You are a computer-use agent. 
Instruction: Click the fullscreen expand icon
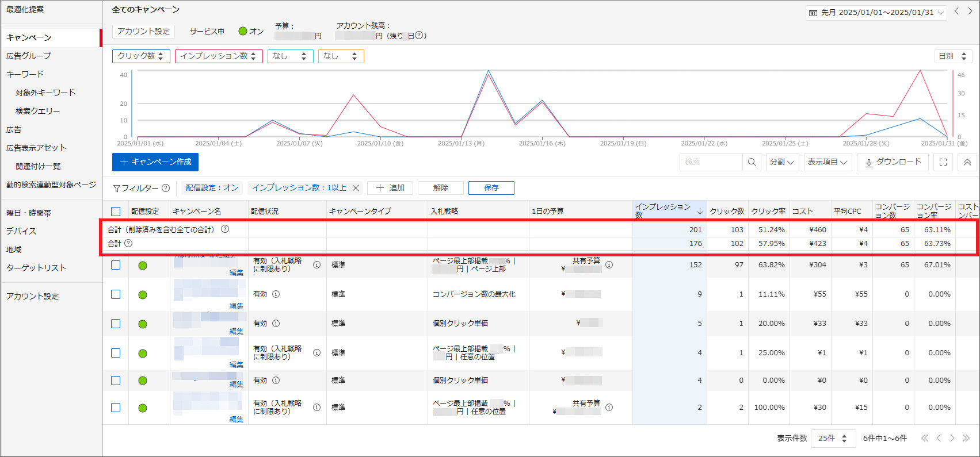coord(943,162)
